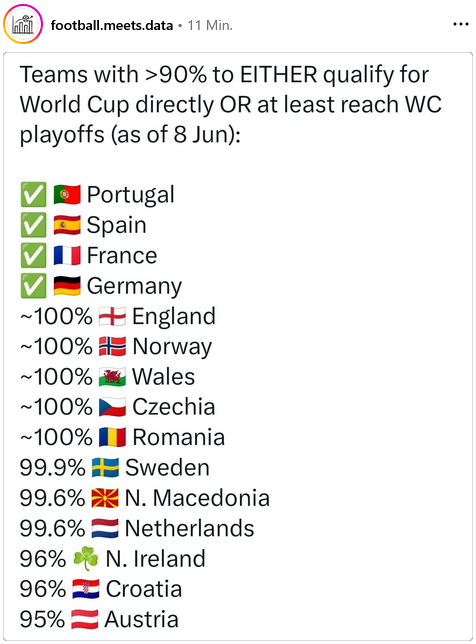
Task: Click the Austria flag emoji
Action: click(85, 619)
